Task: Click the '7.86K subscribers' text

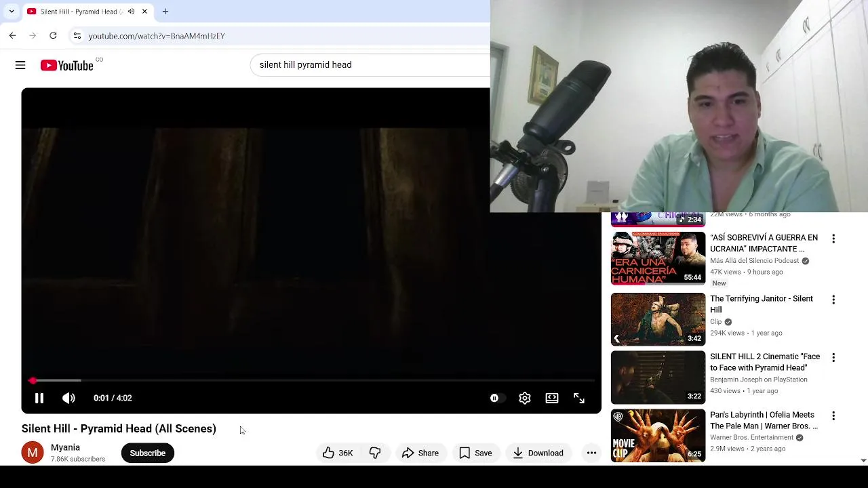Action: coord(78,459)
